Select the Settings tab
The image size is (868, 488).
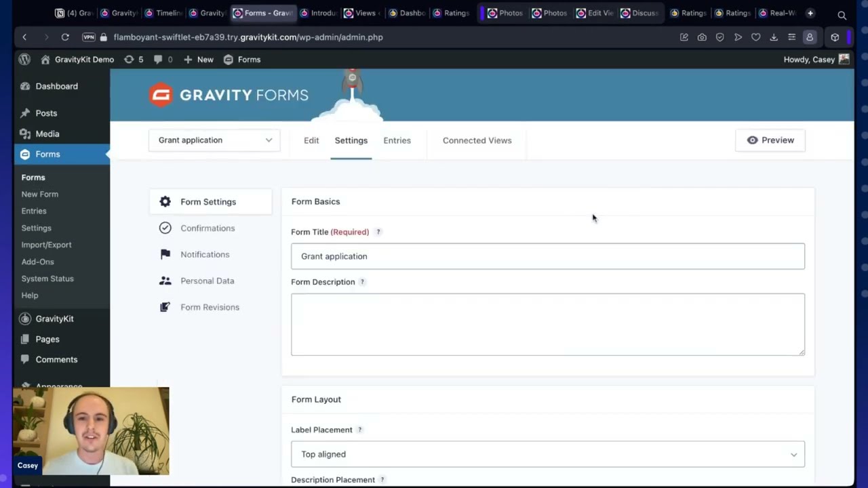(351, 140)
